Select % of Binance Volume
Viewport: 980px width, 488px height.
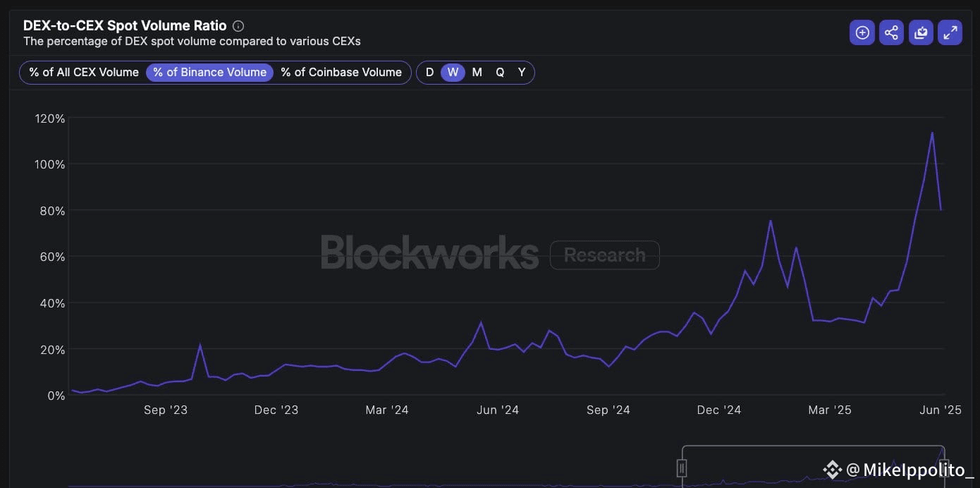(209, 72)
